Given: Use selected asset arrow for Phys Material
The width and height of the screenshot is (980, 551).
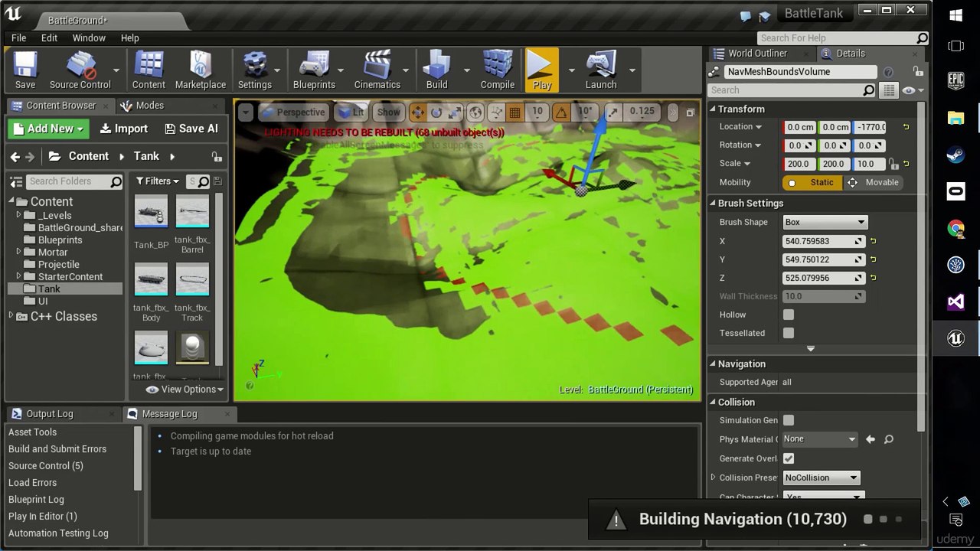Looking at the screenshot, I should 871,439.
